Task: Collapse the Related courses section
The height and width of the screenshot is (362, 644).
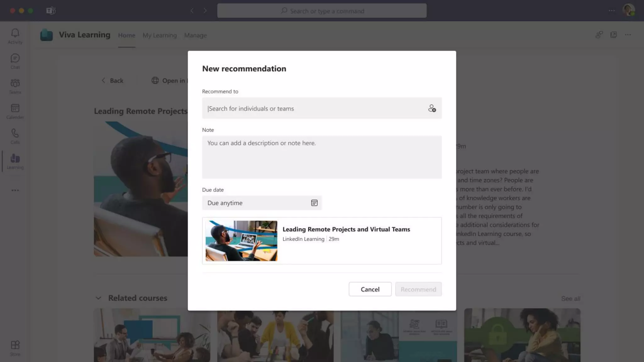Action: 98,298
